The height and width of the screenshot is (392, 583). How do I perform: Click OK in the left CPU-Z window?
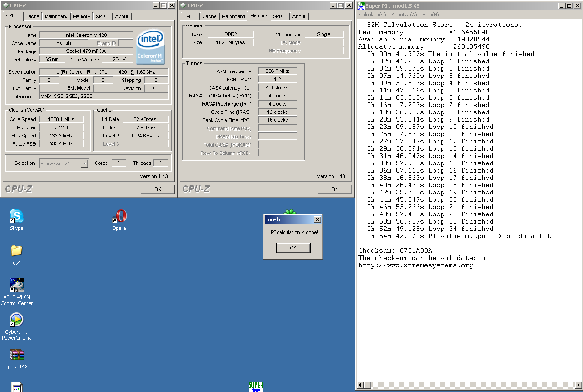(158, 189)
